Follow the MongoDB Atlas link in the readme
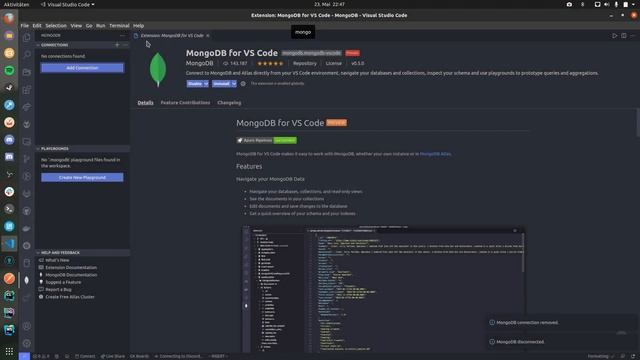Viewport: 640px width, 360px height. (435, 154)
